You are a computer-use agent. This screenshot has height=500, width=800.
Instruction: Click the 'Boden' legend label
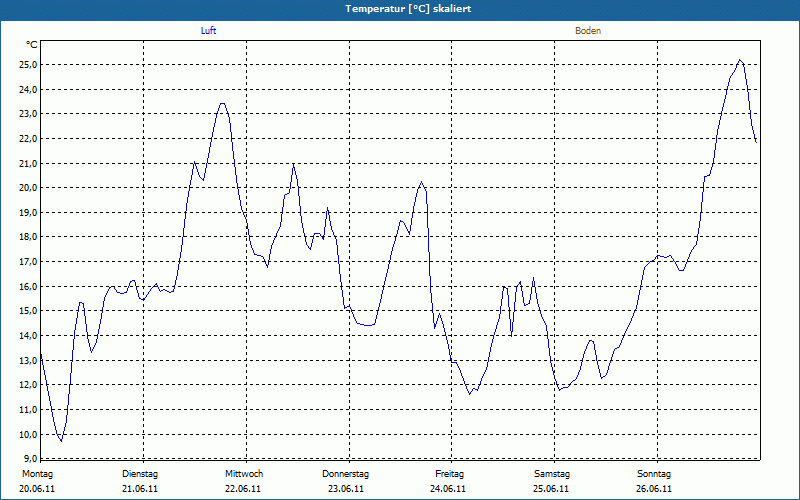(588, 31)
